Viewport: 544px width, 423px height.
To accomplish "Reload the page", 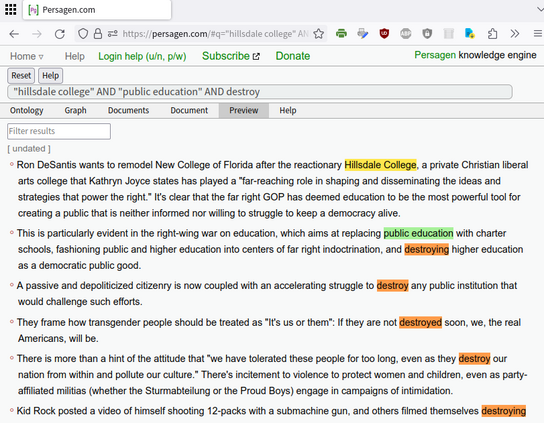I will tap(60, 34).
